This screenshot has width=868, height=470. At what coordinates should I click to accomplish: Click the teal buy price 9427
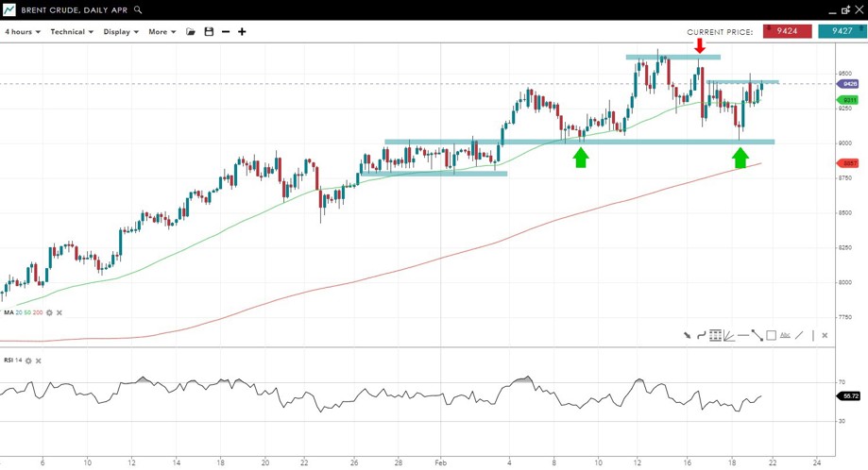tap(842, 31)
